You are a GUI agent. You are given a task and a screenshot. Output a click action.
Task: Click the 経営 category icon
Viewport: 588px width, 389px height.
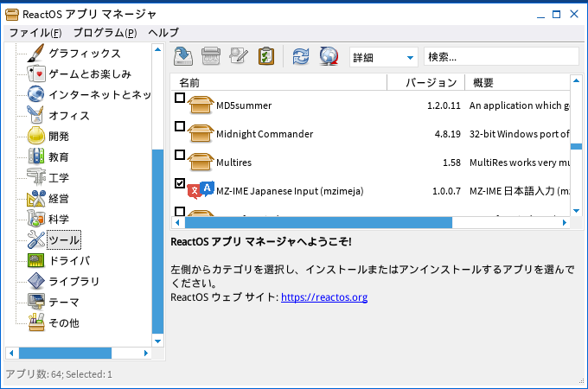click(36, 198)
